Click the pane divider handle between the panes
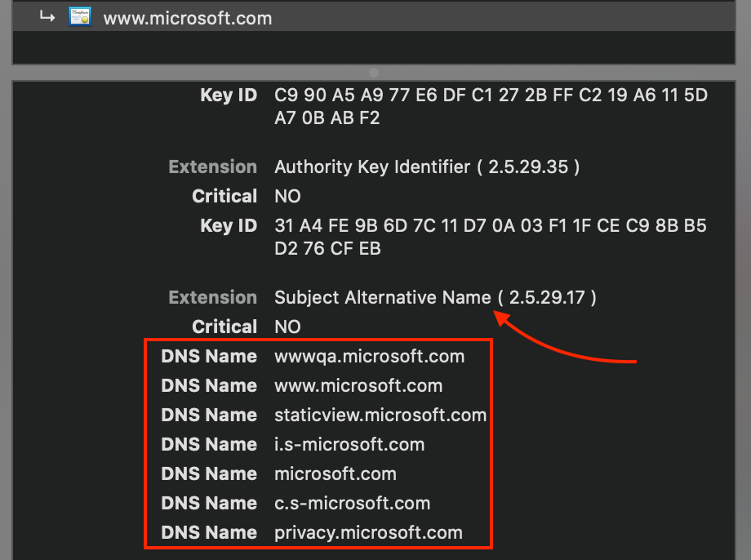The width and height of the screenshot is (751, 560). pos(374,72)
